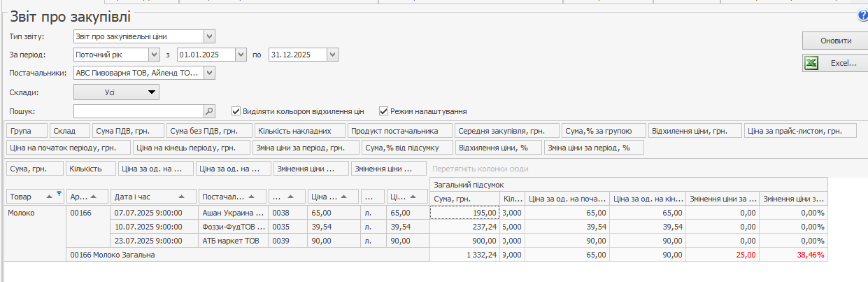Toggle Виділяти кольором відхилення цін checkbox
The height and width of the screenshot is (282, 868).
[236, 111]
